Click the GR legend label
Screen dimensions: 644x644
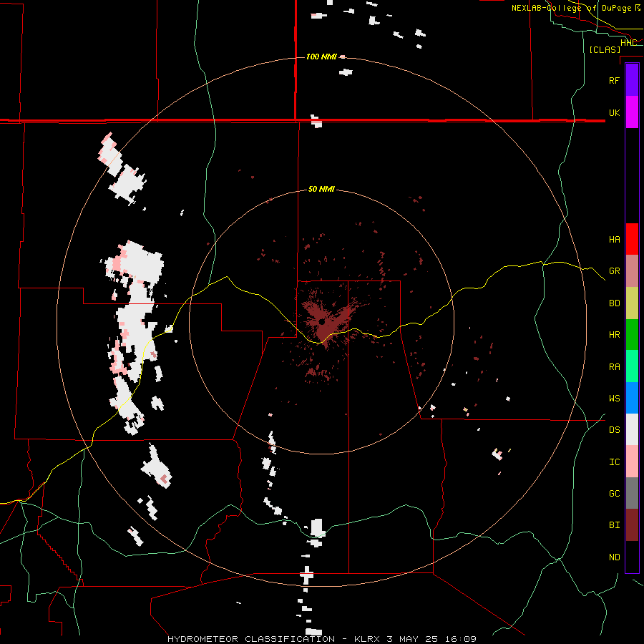tap(614, 271)
